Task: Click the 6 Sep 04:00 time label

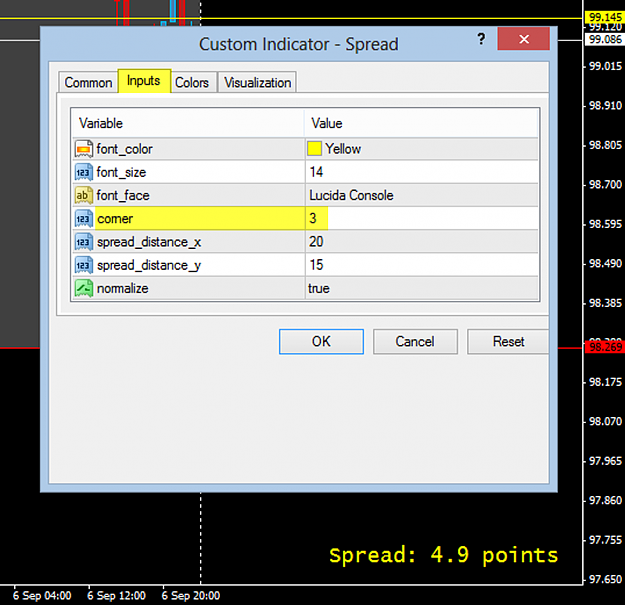Action: click(x=42, y=595)
